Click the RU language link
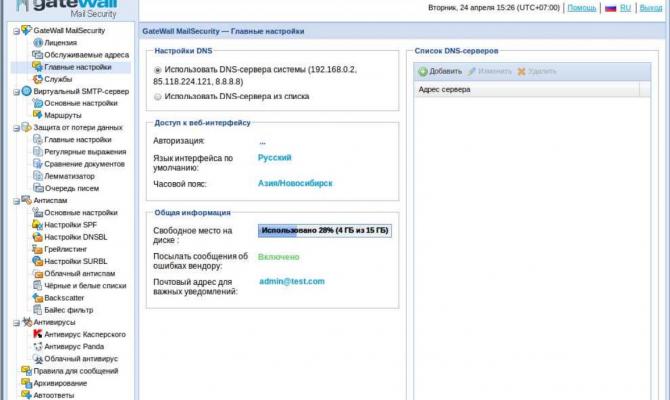670x400 pixels. pos(625,8)
